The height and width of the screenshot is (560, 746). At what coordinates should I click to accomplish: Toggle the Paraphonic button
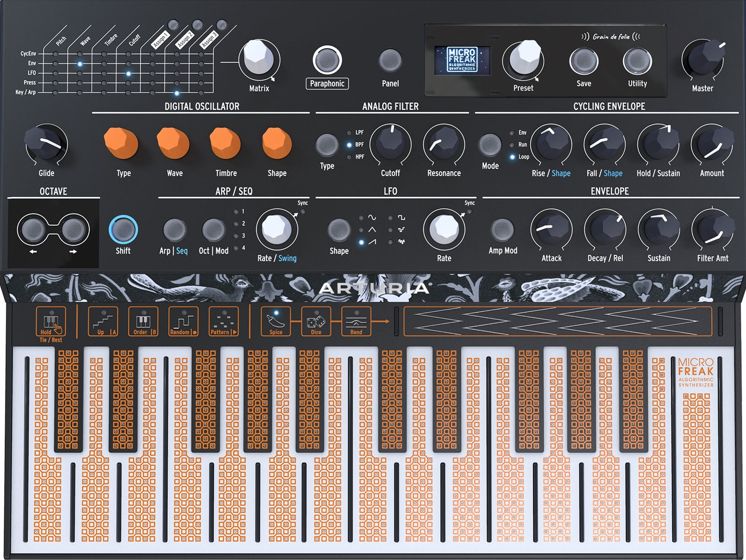(327, 60)
